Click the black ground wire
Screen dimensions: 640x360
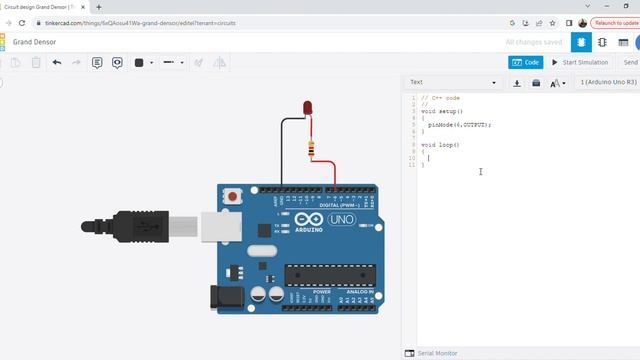pos(281,151)
